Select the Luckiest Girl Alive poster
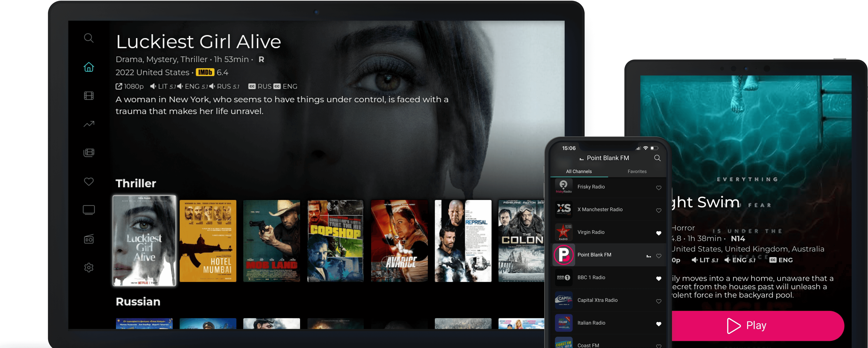 tap(144, 241)
